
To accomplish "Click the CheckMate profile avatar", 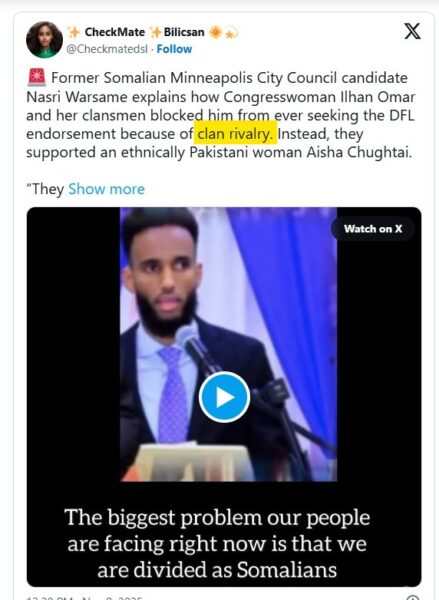I will point(44,40).
